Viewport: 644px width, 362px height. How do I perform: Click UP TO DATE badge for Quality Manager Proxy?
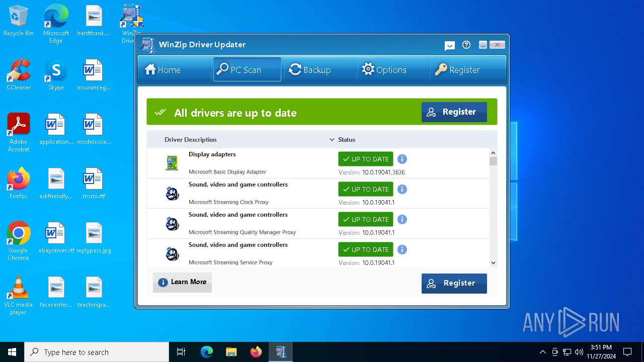(x=366, y=219)
